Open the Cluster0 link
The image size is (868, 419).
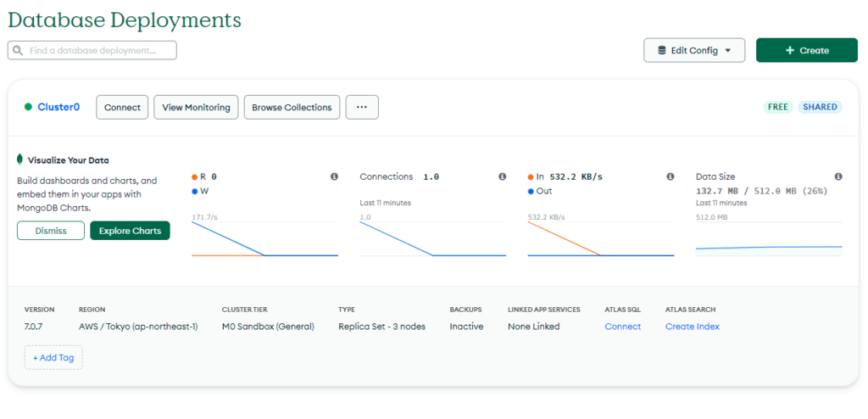pos(58,107)
